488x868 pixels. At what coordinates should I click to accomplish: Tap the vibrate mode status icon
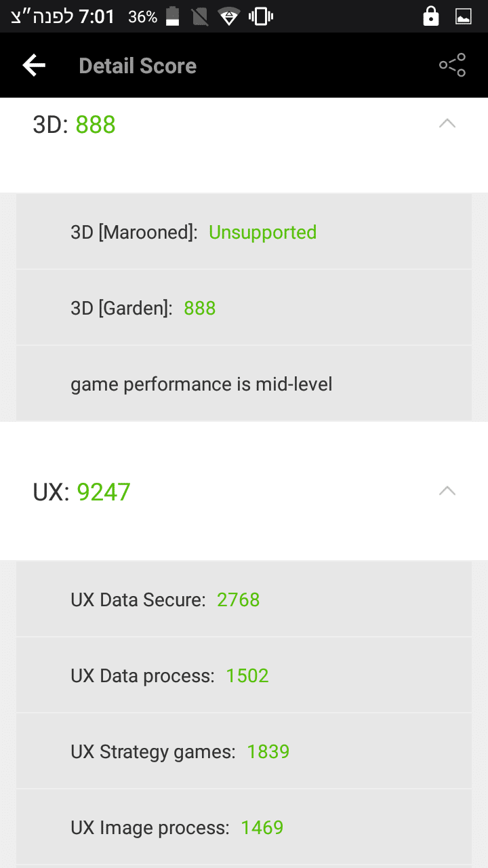[x=260, y=16]
